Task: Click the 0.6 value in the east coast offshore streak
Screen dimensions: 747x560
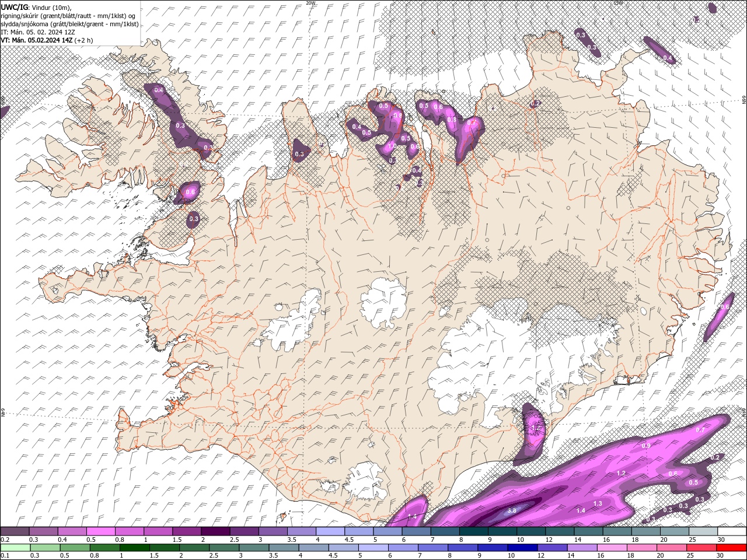Action: tap(725, 307)
